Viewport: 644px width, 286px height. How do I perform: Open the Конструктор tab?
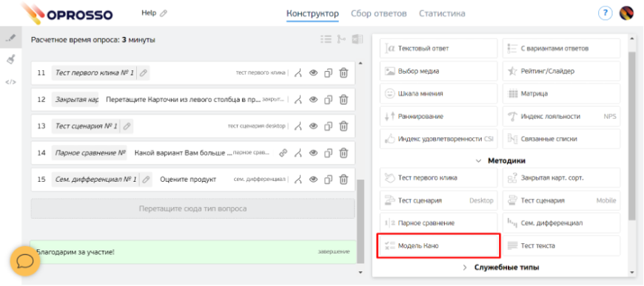click(312, 13)
